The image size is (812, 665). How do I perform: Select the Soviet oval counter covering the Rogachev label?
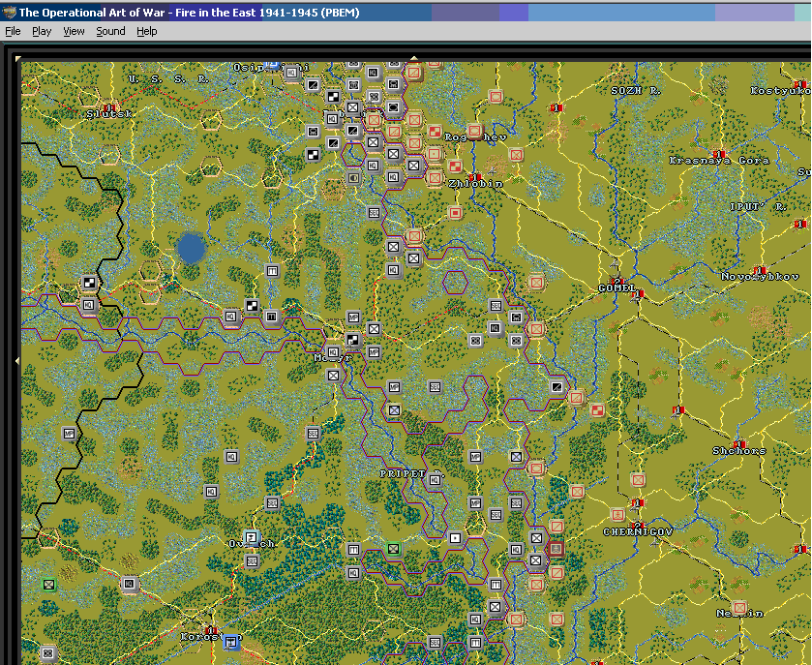tap(475, 131)
